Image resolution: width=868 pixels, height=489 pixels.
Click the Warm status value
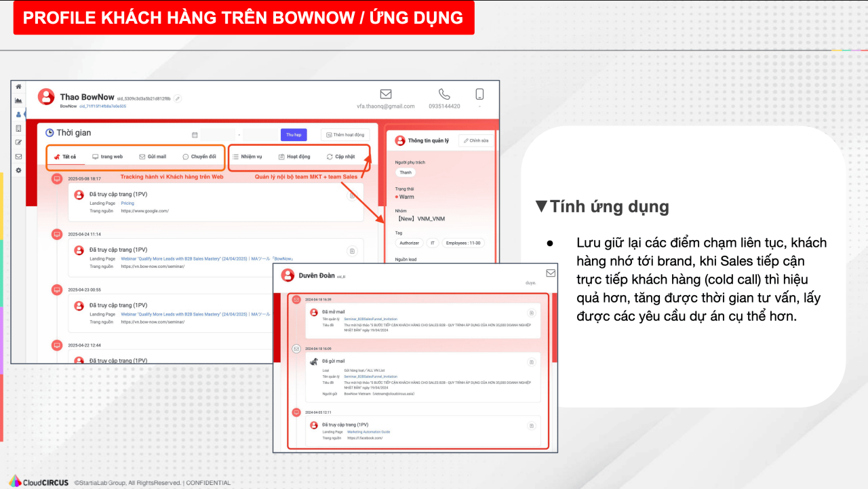click(x=406, y=197)
